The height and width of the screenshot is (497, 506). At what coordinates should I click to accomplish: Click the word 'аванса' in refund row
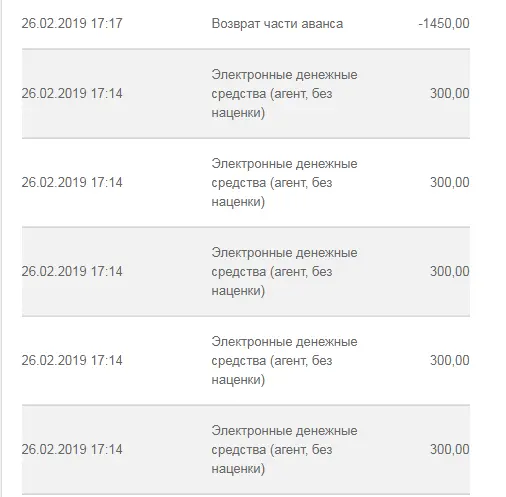[322, 24]
